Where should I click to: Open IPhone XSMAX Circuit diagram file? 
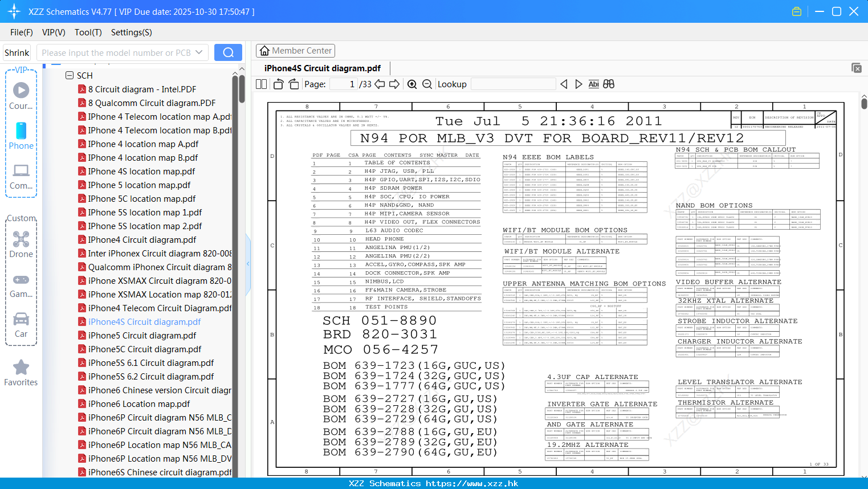(154, 280)
